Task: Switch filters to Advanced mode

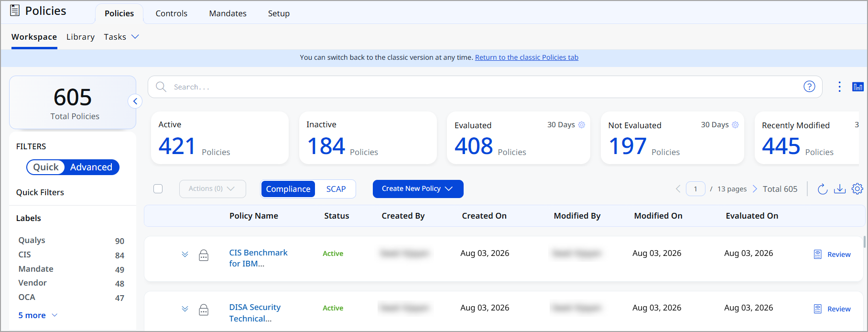Action: 91,167
